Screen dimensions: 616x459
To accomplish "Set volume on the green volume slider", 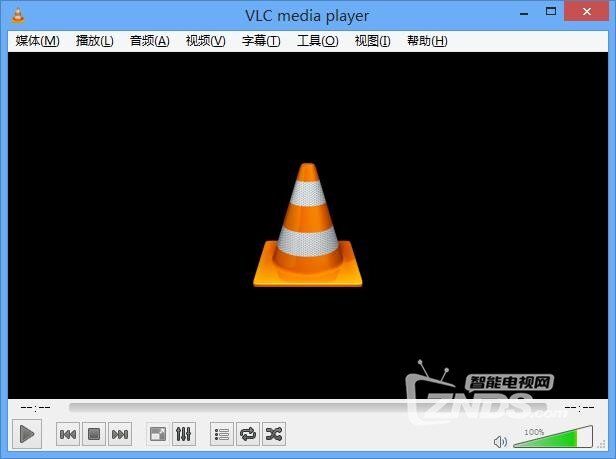I will point(553,437).
